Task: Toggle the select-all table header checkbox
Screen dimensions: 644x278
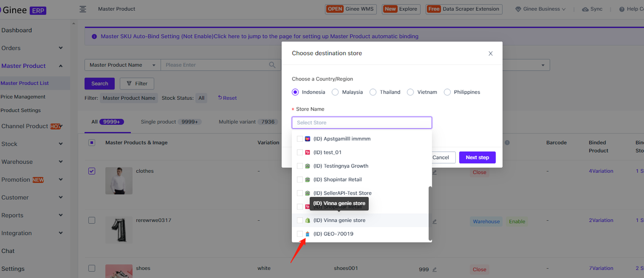Action: (92, 143)
